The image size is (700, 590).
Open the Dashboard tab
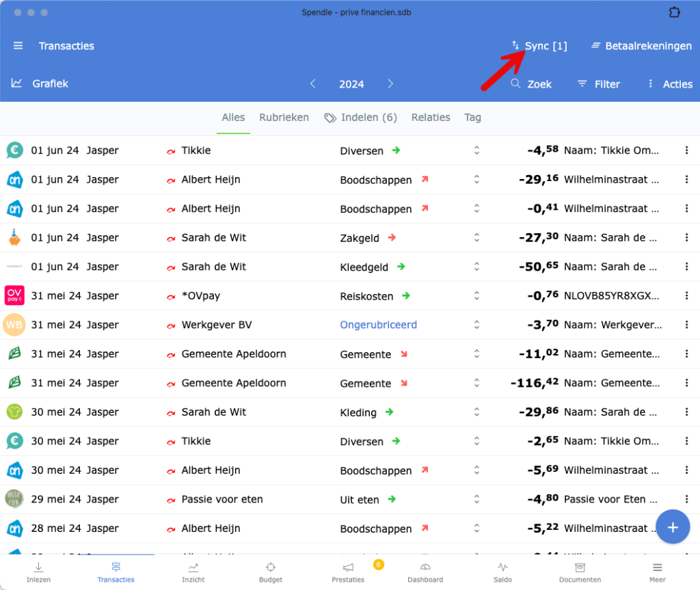pyautogui.click(x=425, y=573)
